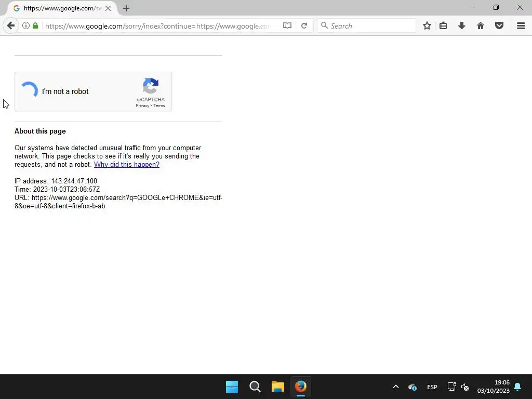The height and width of the screenshot is (399, 532).
Task: Click the reCAPTCHA logo
Action: click(x=151, y=86)
